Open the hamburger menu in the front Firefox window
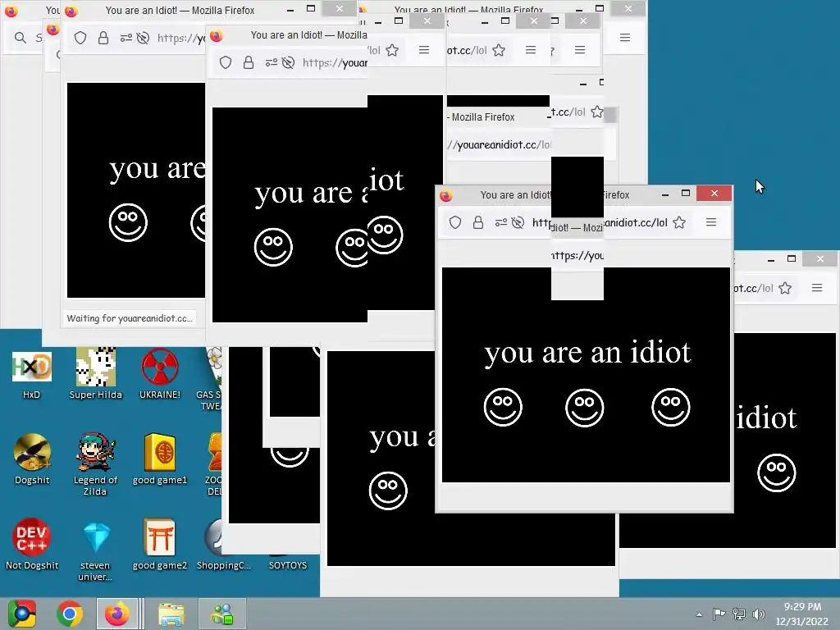The image size is (840, 630). coord(711,221)
